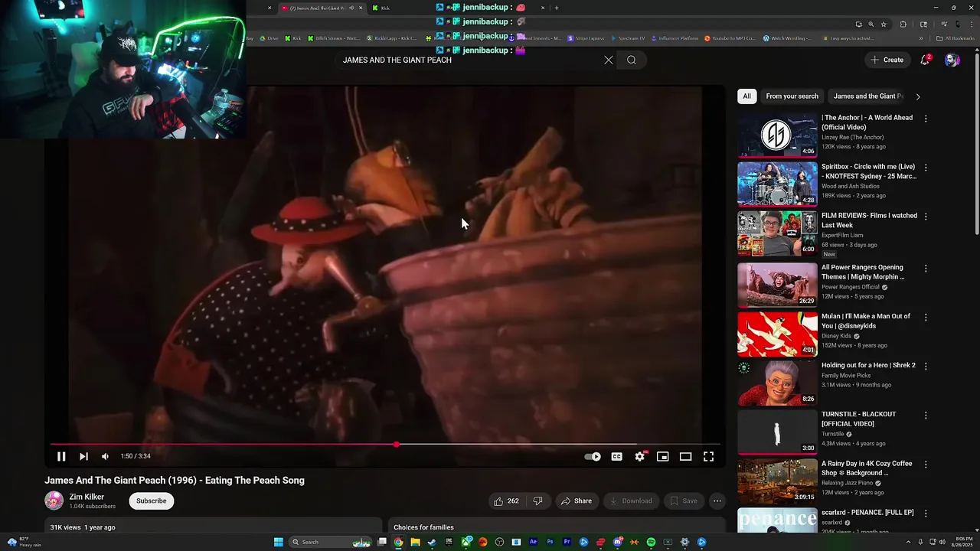Open more actions menu below the video

point(717,501)
